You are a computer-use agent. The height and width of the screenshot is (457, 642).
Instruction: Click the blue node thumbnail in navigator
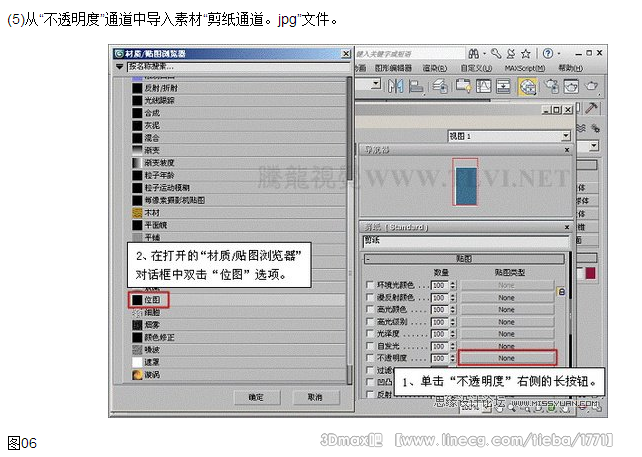coord(466,186)
